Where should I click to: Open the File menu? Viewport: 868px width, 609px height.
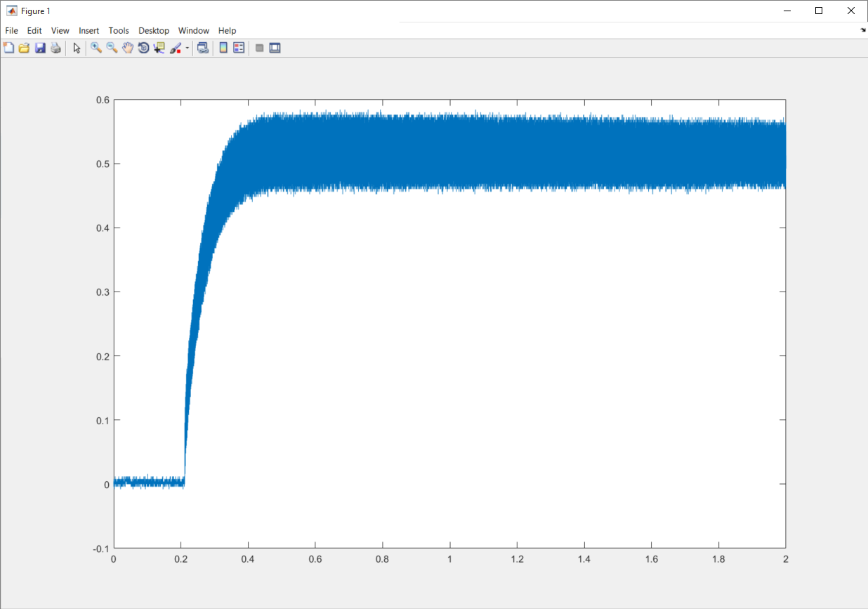[11, 30]
